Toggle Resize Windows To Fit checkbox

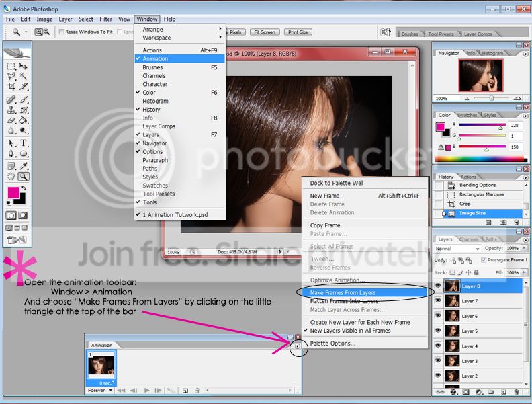point(61,32)
